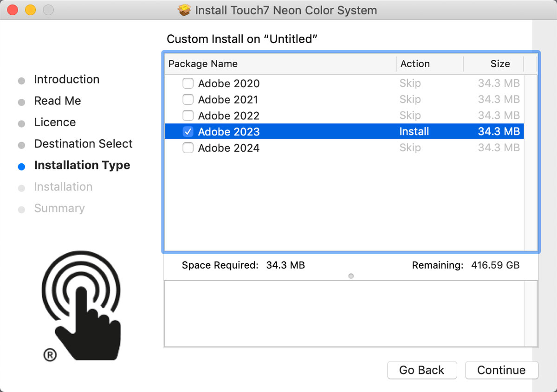
Task: Click the Go Back button
Action: coord(422,370)
